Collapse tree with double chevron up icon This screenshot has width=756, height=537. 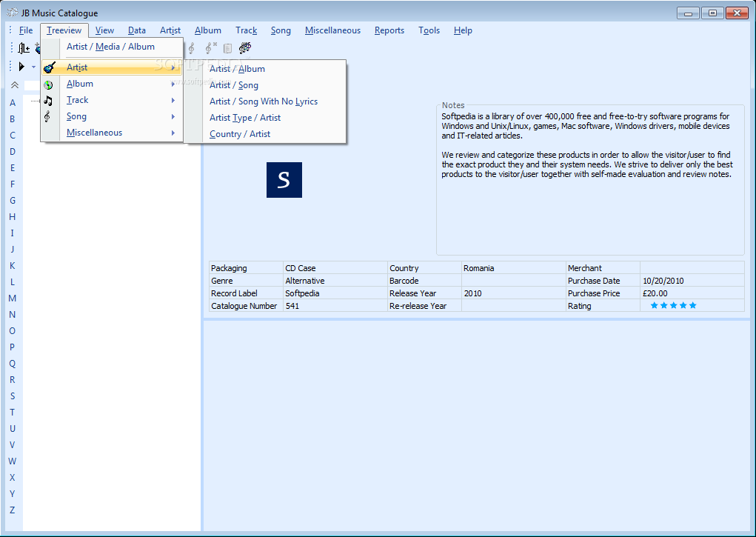click(x=15, y=85)
